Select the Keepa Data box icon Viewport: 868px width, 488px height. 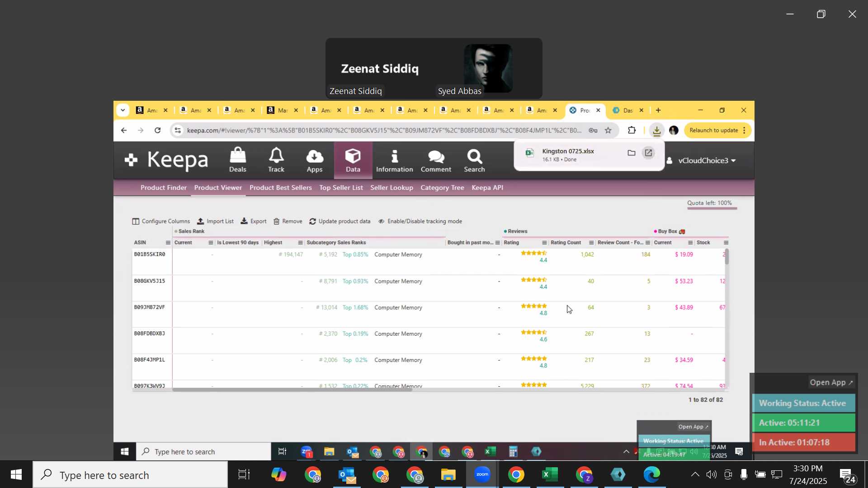coord(353,160)
